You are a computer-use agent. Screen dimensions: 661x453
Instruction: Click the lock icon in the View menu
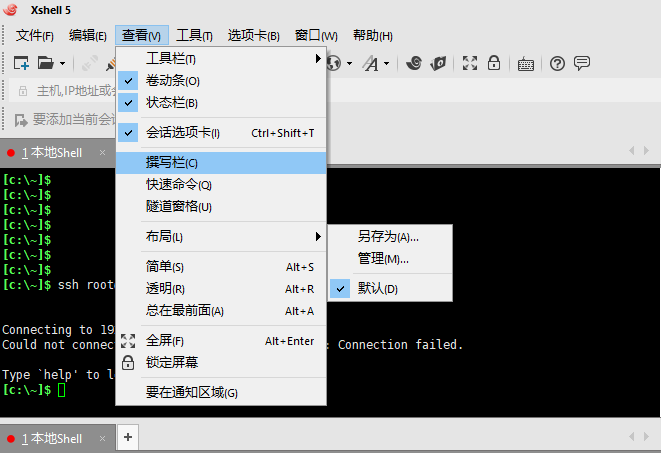tap(128, 362)
